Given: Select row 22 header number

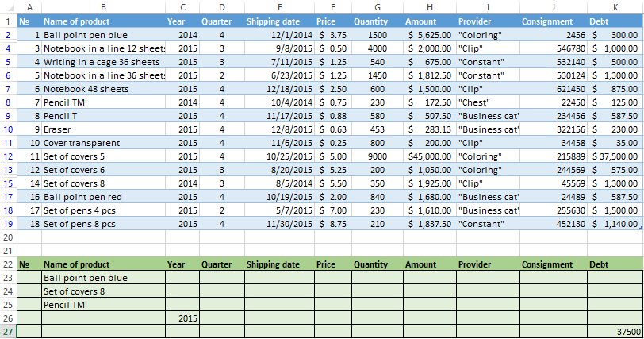Looking at the screenshot, I should point(8,264).
